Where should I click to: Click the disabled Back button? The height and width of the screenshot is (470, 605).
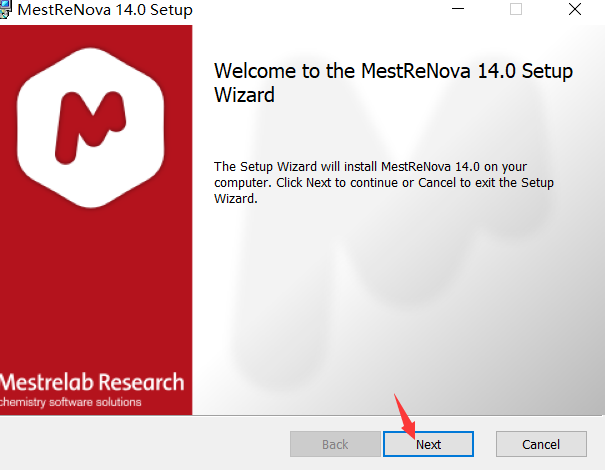[x=335, y=444]
